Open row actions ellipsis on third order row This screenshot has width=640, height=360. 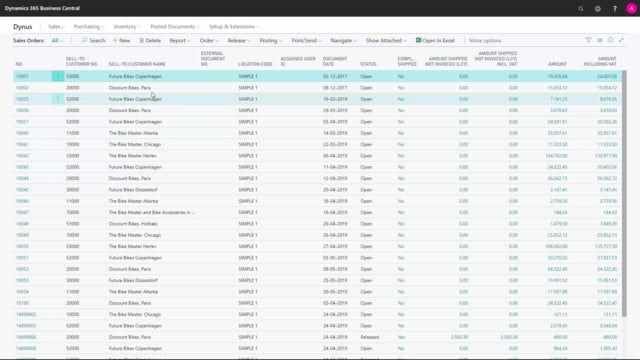coord(58,99)
